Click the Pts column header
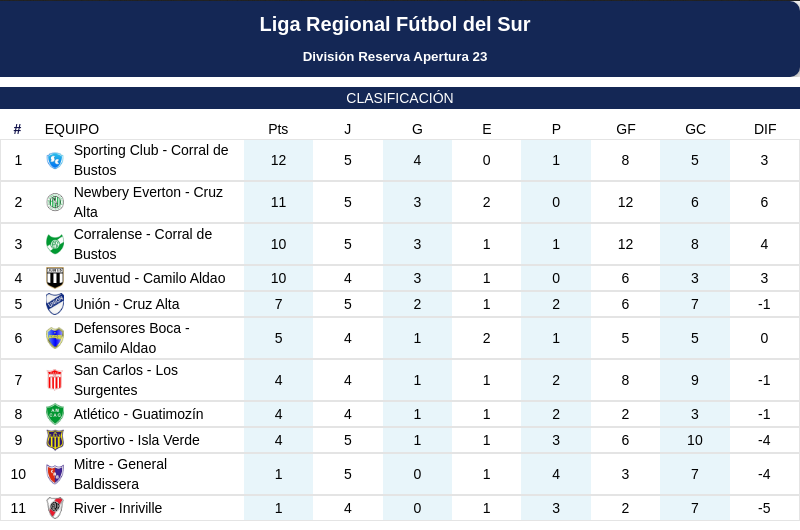800x530 pixels. coord(278,129)
